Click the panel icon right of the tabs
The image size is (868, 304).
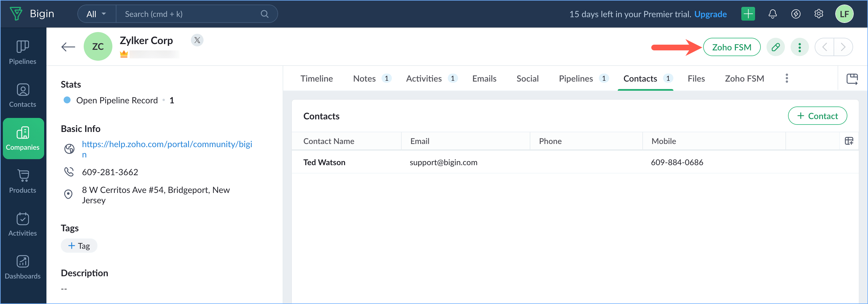click(852, 78)
